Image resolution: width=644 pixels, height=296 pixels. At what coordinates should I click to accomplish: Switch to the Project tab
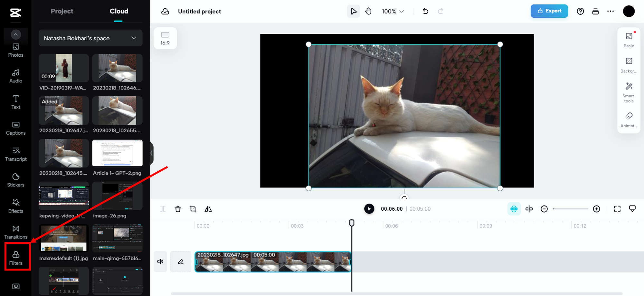pos(62,11)
